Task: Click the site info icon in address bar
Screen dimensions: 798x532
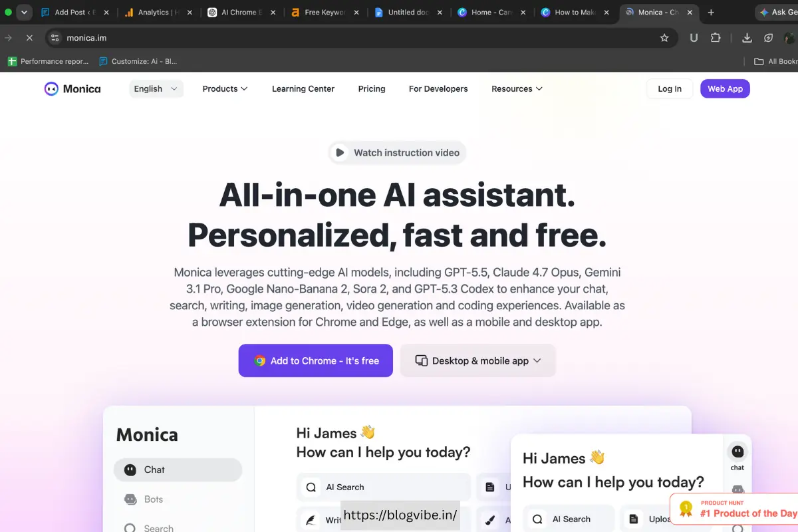Action: pos(55,38)
